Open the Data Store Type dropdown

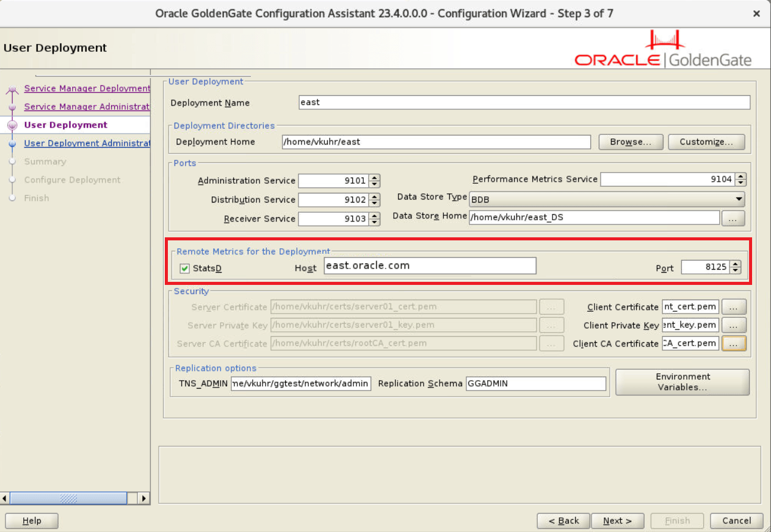(737, 199)
